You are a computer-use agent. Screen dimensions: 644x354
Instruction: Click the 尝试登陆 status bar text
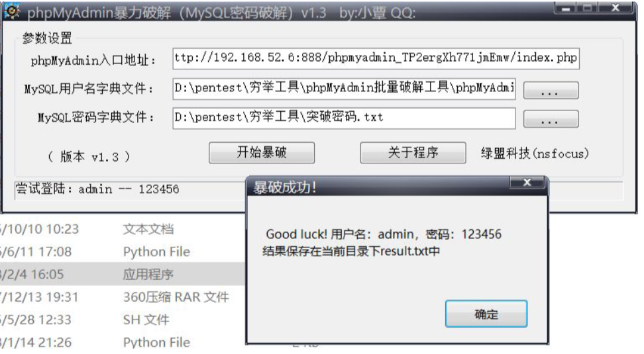pyautogui.click(x=97, y=189)
